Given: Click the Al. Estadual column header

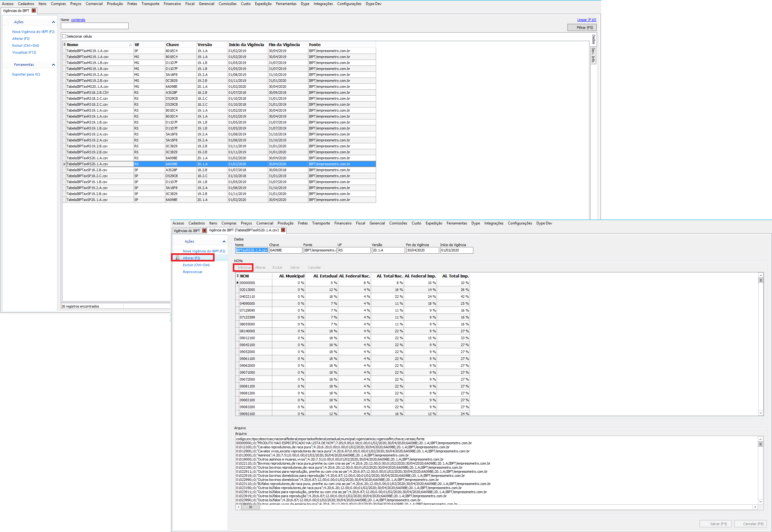Looking at the screenshot, I should pyautogui.click(x=322, y=276).
